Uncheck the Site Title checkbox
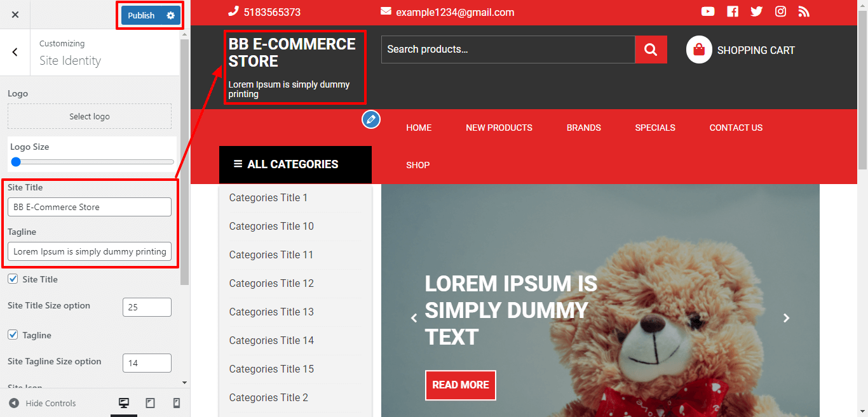Viewport: 868px width, 417px height. pyautogui.click(x=13, y=279)
